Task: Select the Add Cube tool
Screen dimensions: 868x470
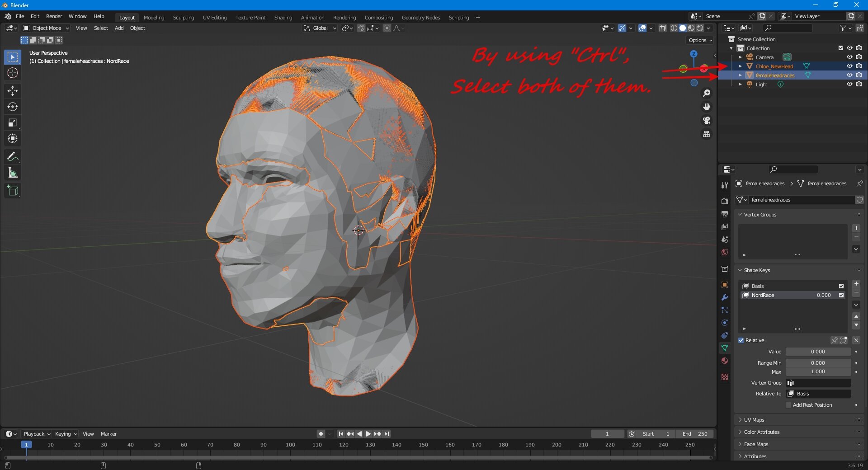Action: pyautogui.click(x=13, y=191)
